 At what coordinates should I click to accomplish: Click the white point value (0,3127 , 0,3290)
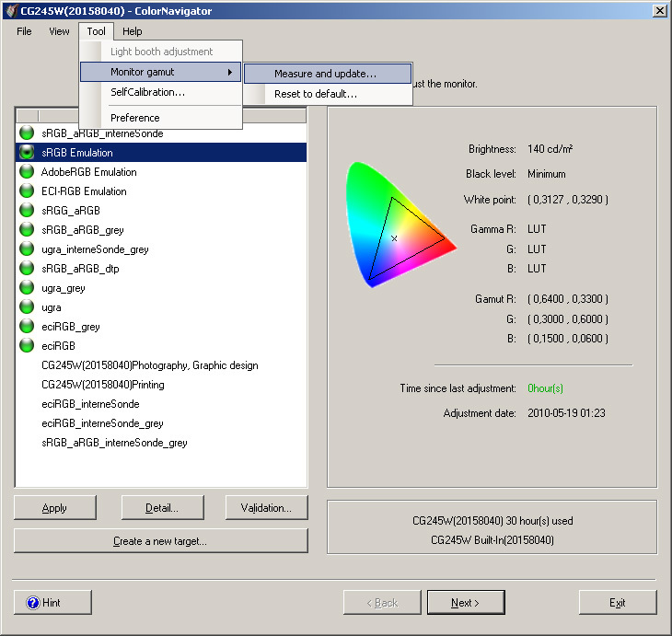tap(567, 200)
